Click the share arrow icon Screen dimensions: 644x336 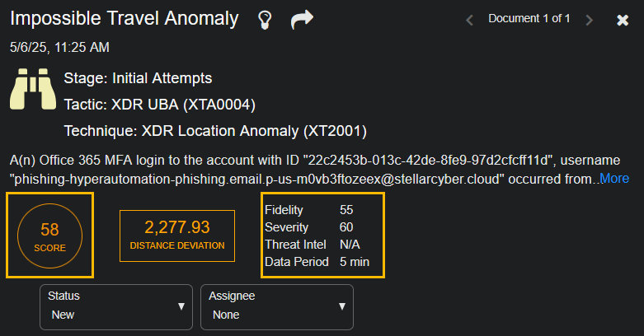[303, 19]
